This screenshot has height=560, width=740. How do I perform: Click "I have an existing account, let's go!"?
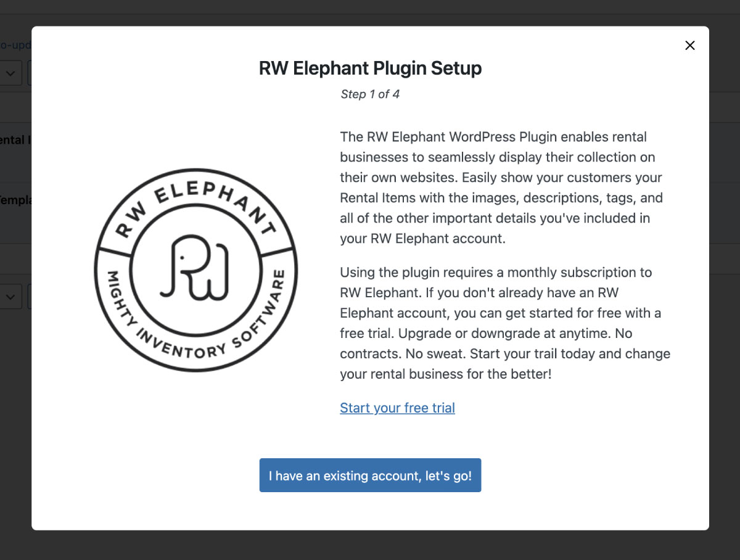370,476
